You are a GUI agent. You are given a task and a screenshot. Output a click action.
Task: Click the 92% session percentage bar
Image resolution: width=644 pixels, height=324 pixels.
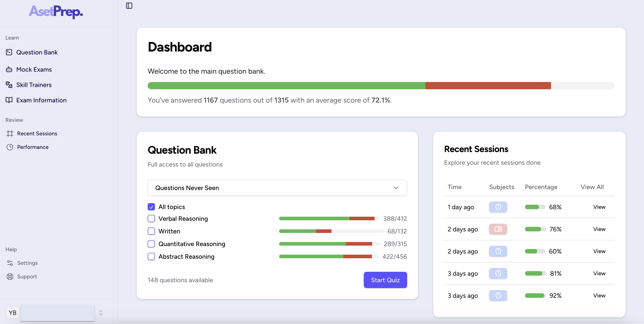[x=535, y=296]
